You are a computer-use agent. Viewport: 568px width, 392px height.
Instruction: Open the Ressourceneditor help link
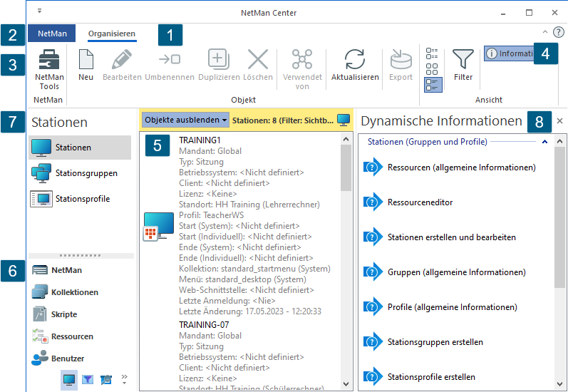[x=420, y=202]
